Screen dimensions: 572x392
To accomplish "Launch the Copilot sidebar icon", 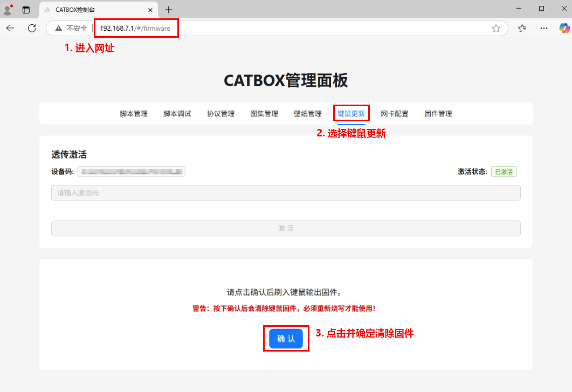I will [x=564, y=28].
